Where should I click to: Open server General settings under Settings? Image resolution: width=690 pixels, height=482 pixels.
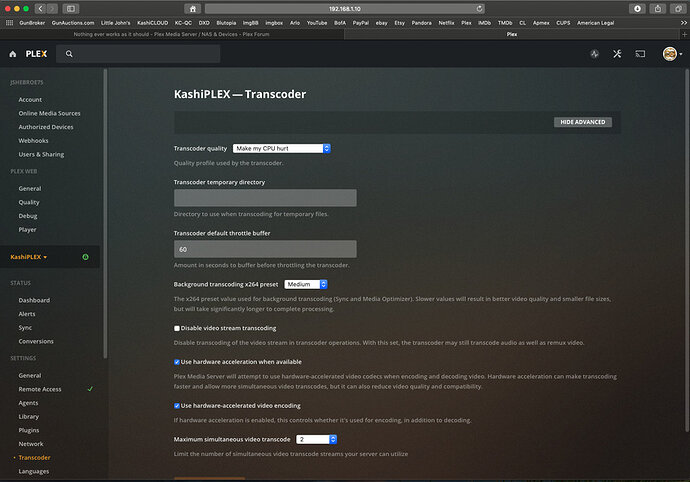pyautogui.click(x=29, y=375)
